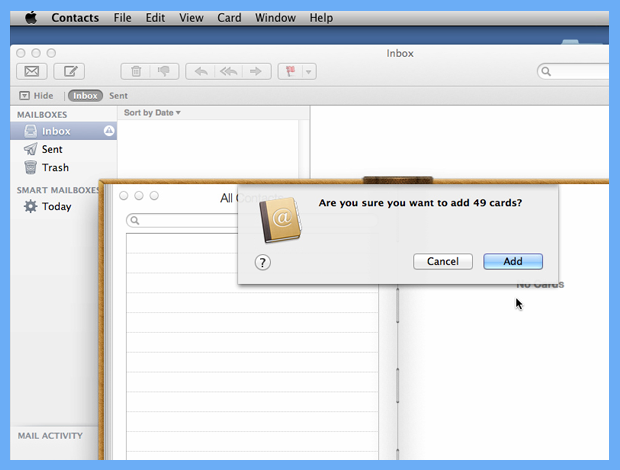The width and height of the screenshot is (620, 470).
Task: Click the Reply arrow in Mail toolbar
Action: coord(201,72)
